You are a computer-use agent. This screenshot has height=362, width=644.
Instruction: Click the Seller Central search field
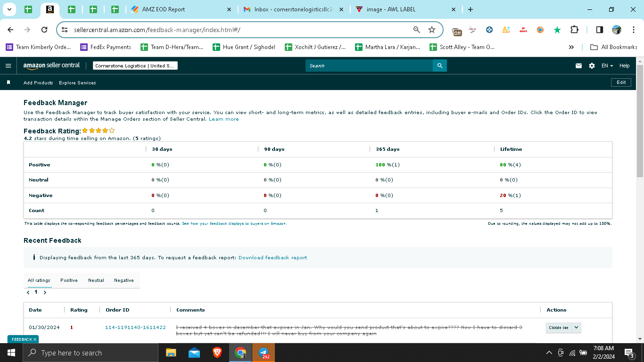tap(369, 66)
